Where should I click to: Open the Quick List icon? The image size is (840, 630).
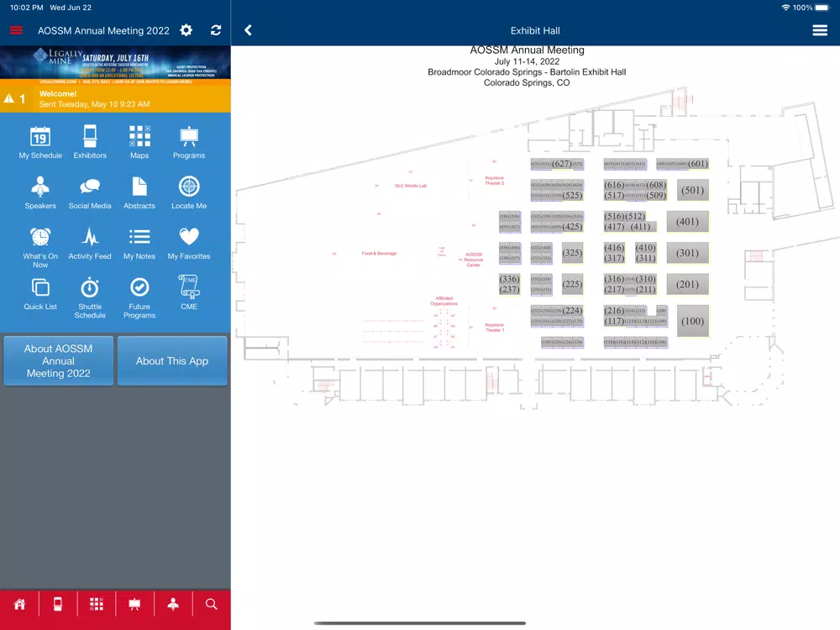(x=40, y=287)
